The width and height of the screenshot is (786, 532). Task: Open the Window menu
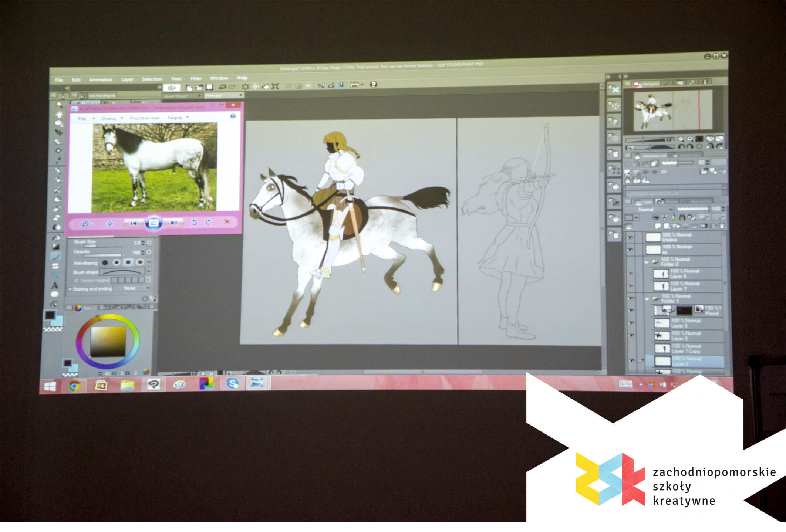(219, 78)
